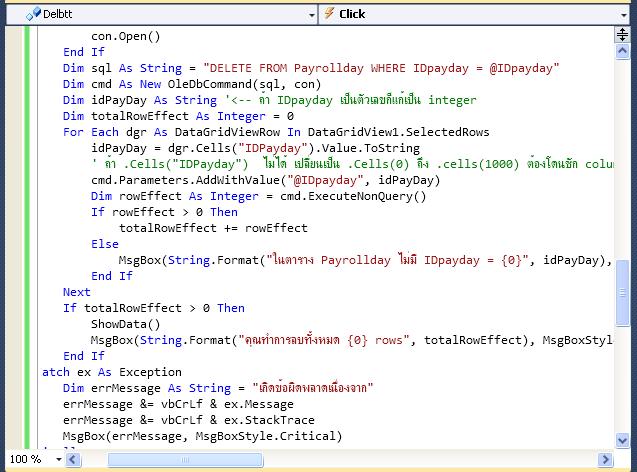Click MsgBox(errMessage, MsgBoxStyle.Critical) line
The width and height of the screenshot is (637, 472).
(203, 436)
